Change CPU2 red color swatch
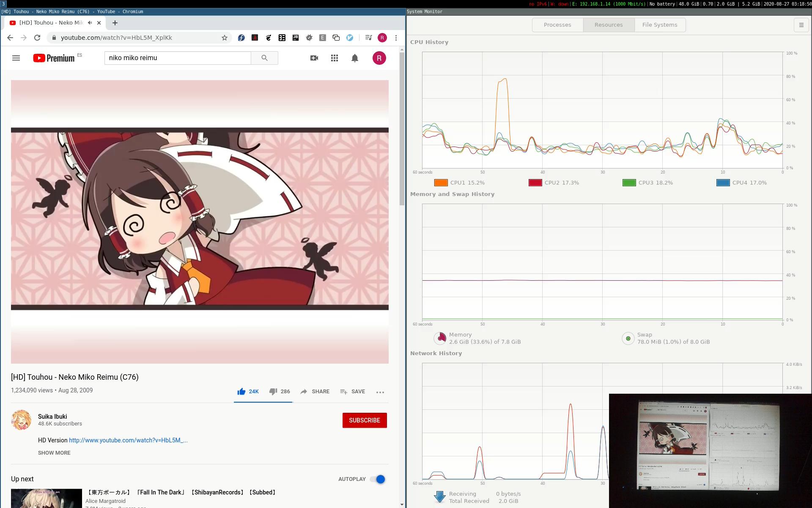The height and width of the screenshot is (508, 812). point(535,183)
